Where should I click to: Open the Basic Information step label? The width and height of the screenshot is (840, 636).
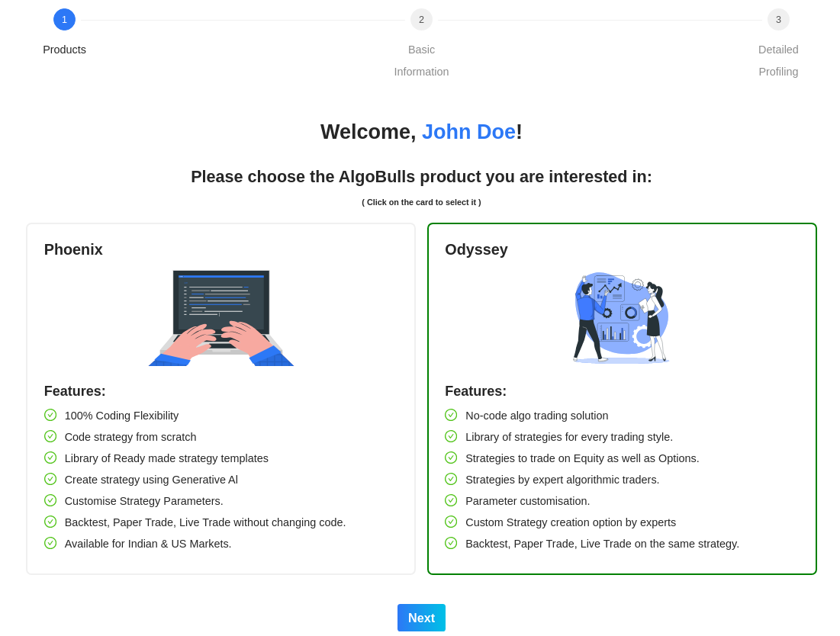(421, 60)
